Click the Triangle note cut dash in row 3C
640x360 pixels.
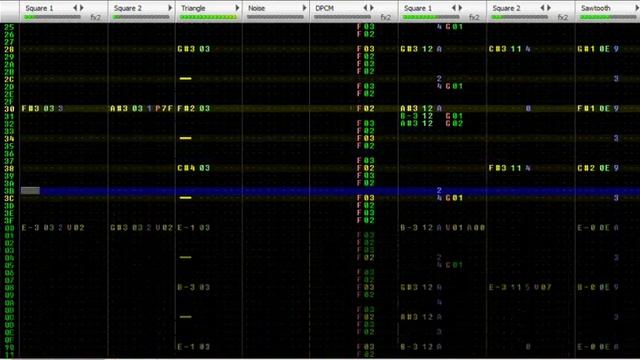tap(186, 198)
